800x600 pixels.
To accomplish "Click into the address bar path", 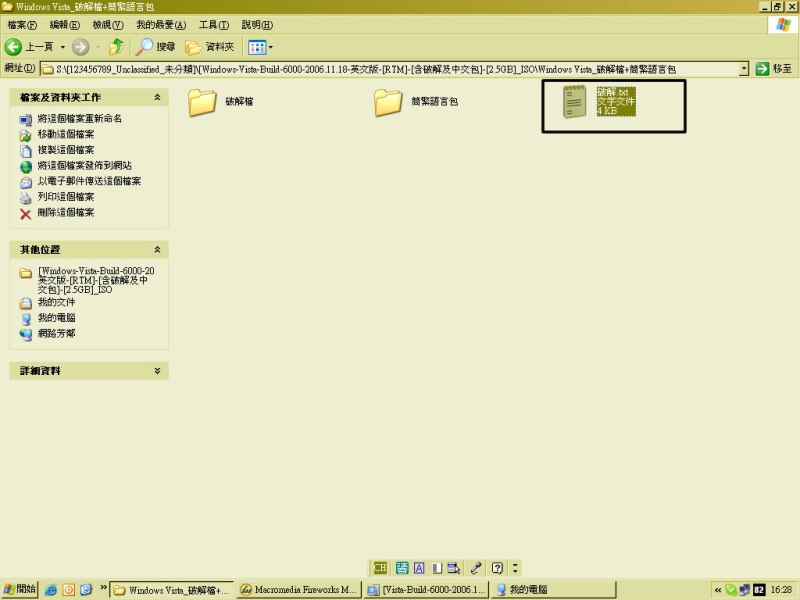I will coord(390,69).
